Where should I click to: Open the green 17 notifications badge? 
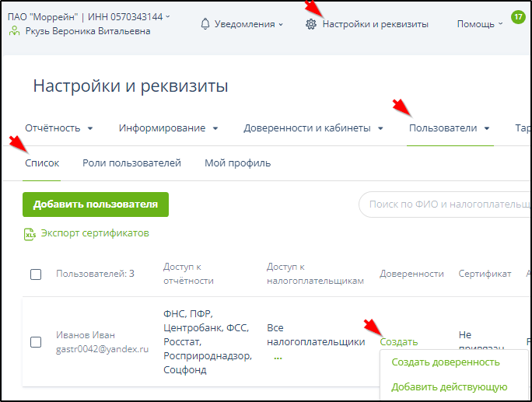(x=517, y=16)
